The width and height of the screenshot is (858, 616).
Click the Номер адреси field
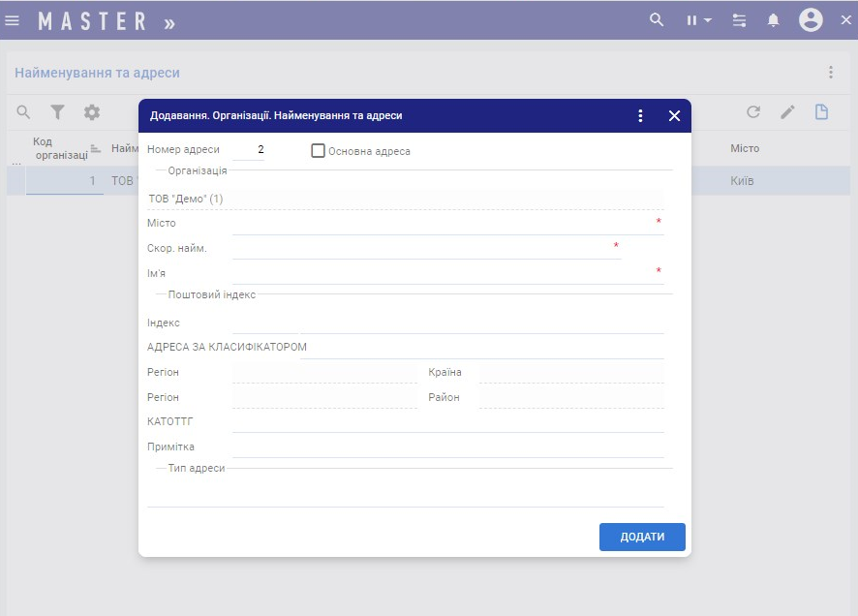[x=250, y=150]
